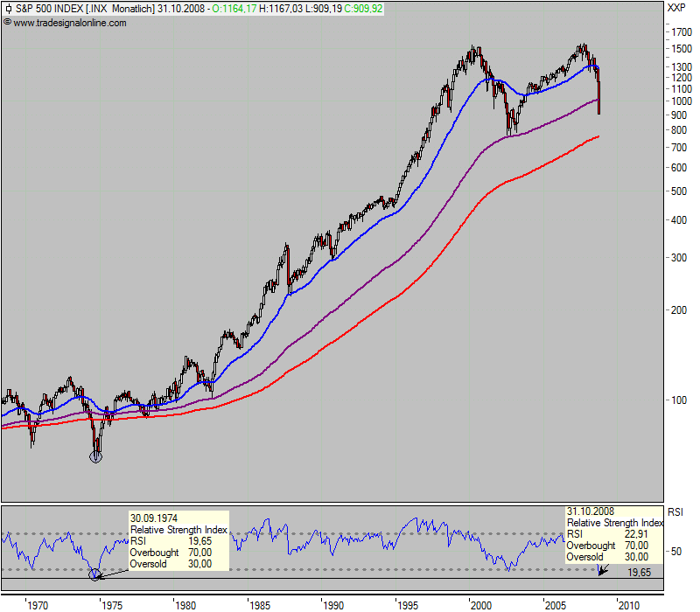Click the 1980 time axis label

point(185,605)
